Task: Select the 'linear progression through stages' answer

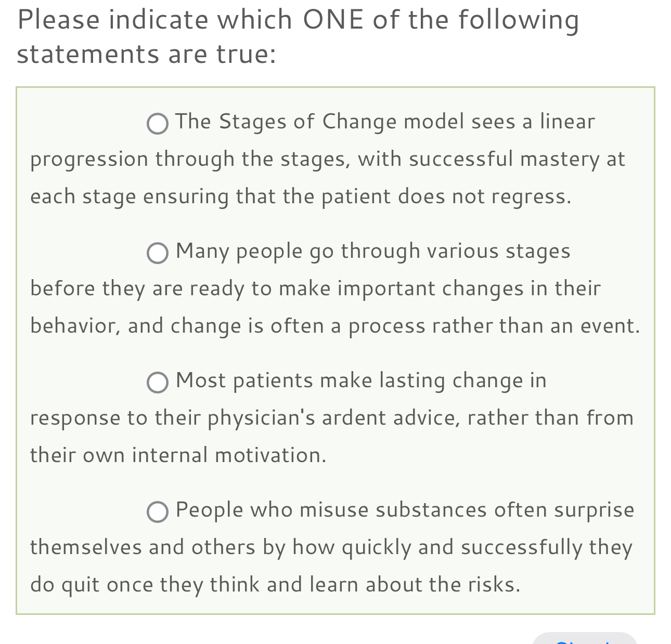Action: tap(157, 124)
